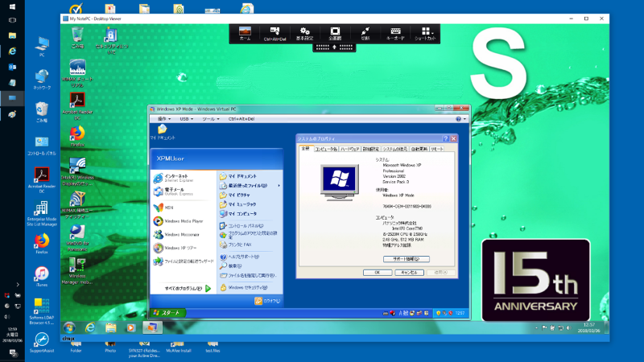
Task: Select the ハードウェア tab in System Properties
Action: tap(349, 149)
